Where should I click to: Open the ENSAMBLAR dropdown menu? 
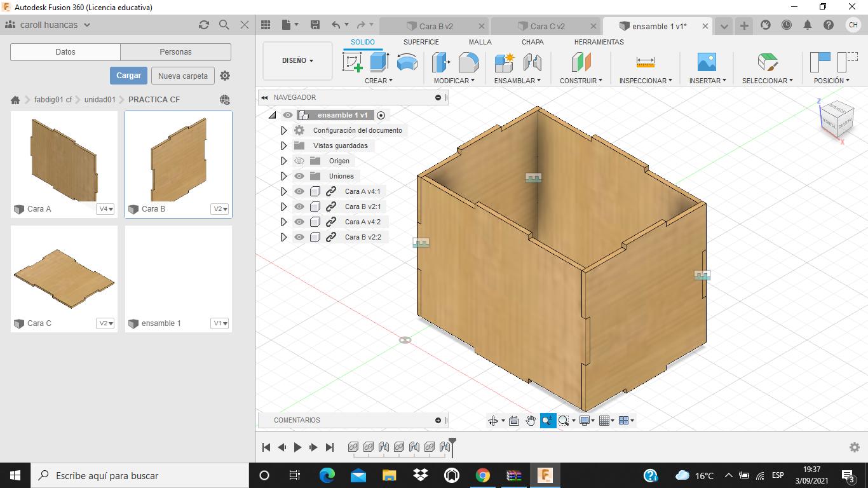click(x=517, y=81)
